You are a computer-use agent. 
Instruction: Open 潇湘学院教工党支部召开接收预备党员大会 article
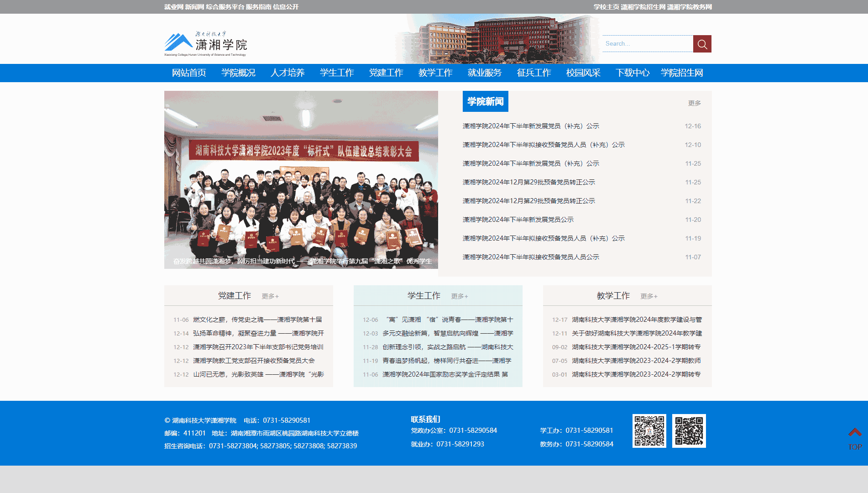(254, 361)
